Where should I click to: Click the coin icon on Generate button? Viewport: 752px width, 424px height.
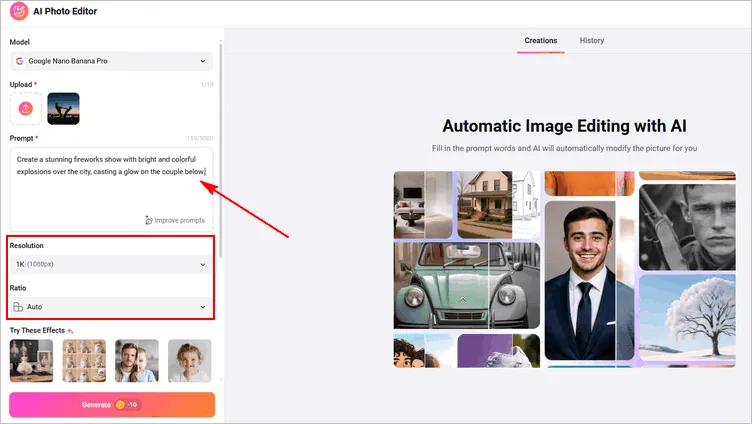pos(120,405)
